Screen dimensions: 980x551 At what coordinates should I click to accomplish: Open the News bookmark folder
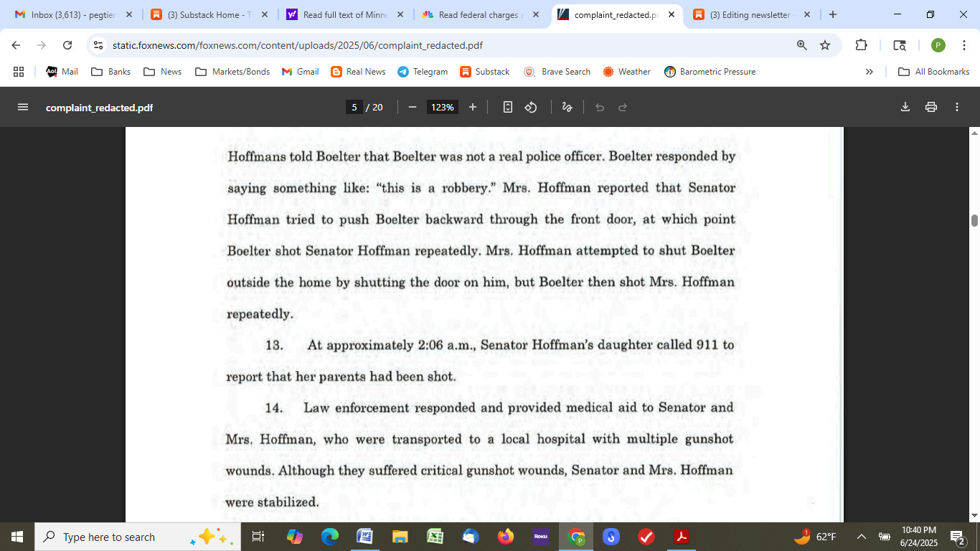pos(163,72)
